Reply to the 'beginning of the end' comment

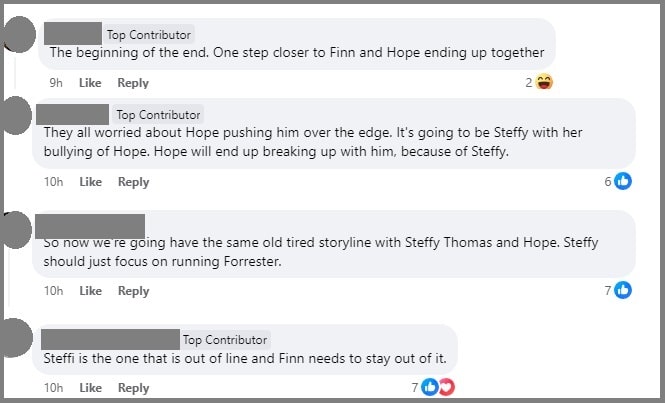(x=133, y=83)
